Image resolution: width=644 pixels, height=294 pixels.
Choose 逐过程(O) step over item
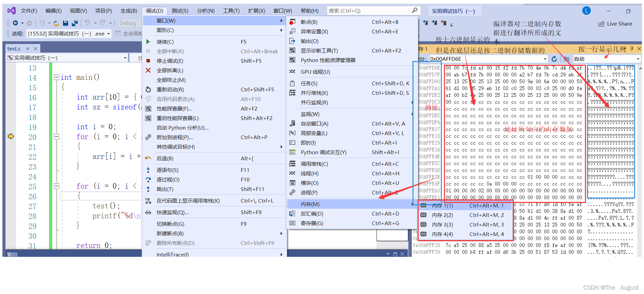pos(214,179)
